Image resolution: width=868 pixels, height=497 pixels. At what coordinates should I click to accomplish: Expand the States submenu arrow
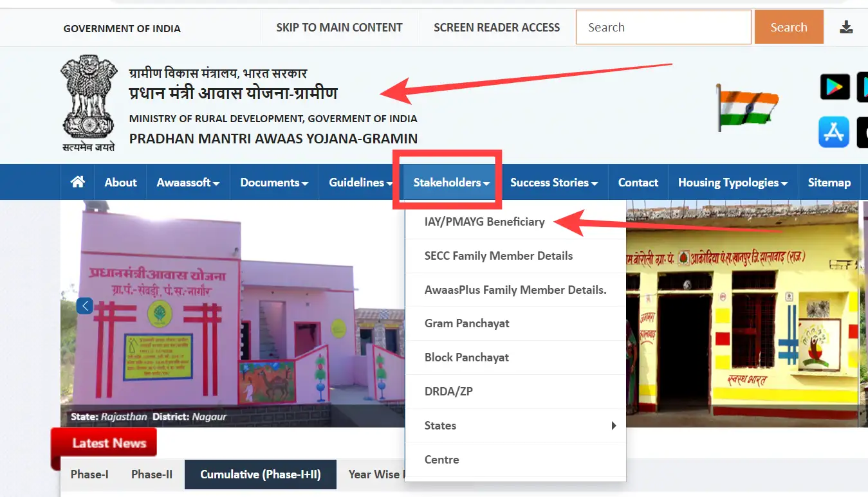[614, 426]
